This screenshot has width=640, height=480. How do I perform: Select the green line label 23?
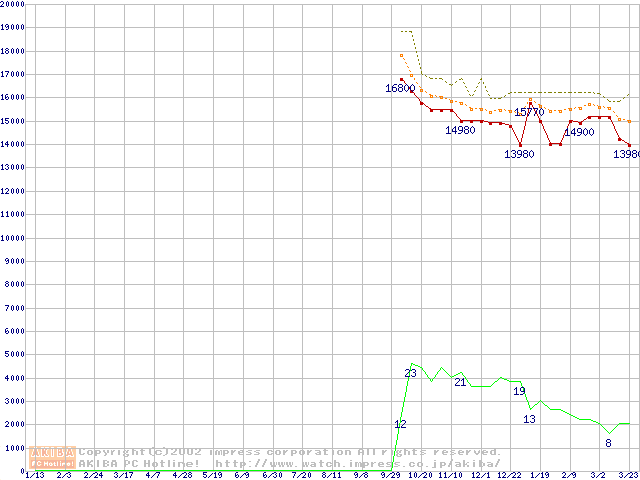[x=410, y=373]
